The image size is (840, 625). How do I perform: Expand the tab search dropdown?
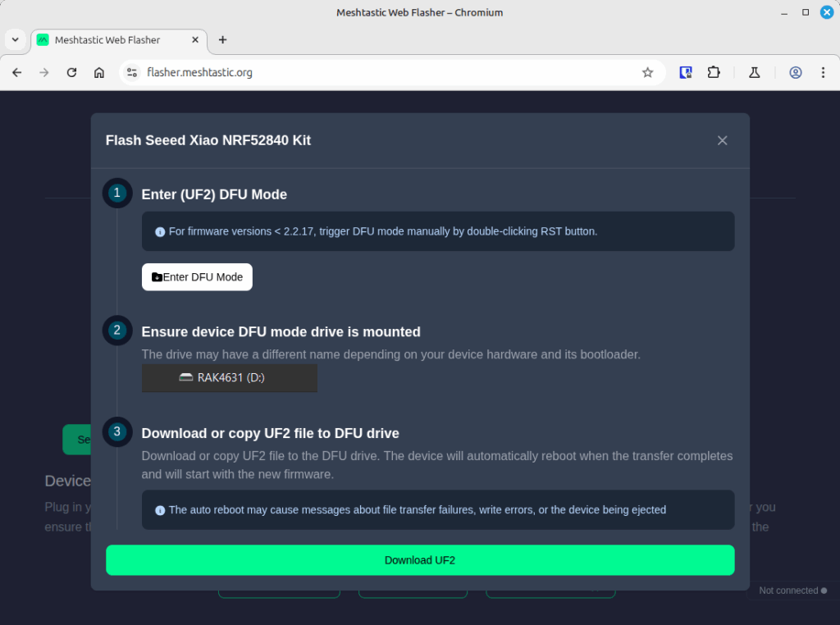click(16, 39)
